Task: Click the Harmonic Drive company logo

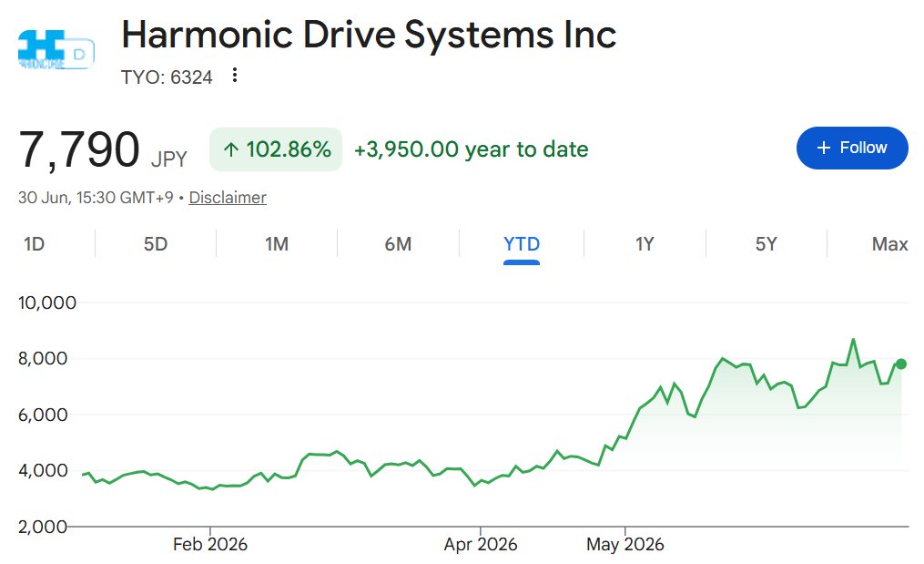Action: coord(56,49)
